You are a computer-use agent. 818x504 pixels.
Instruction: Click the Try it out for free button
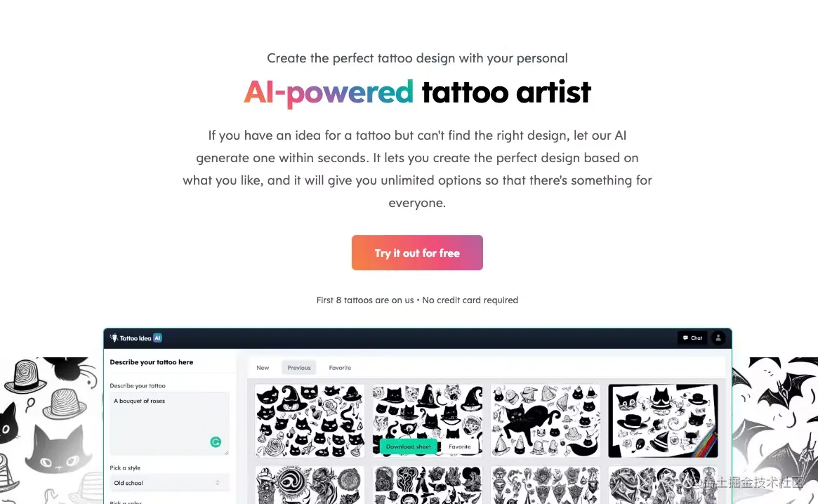417,253
